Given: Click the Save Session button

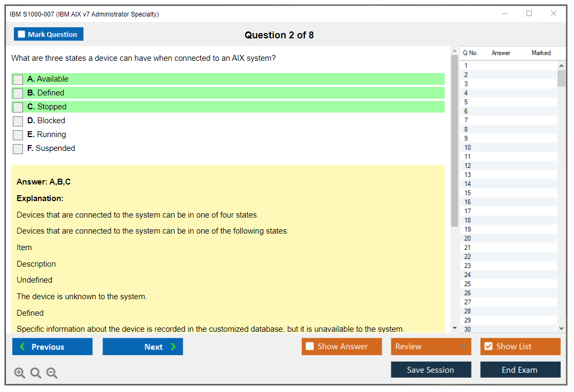Looking at the screenshot, I should pyautogui.click(x=431, y=370).
